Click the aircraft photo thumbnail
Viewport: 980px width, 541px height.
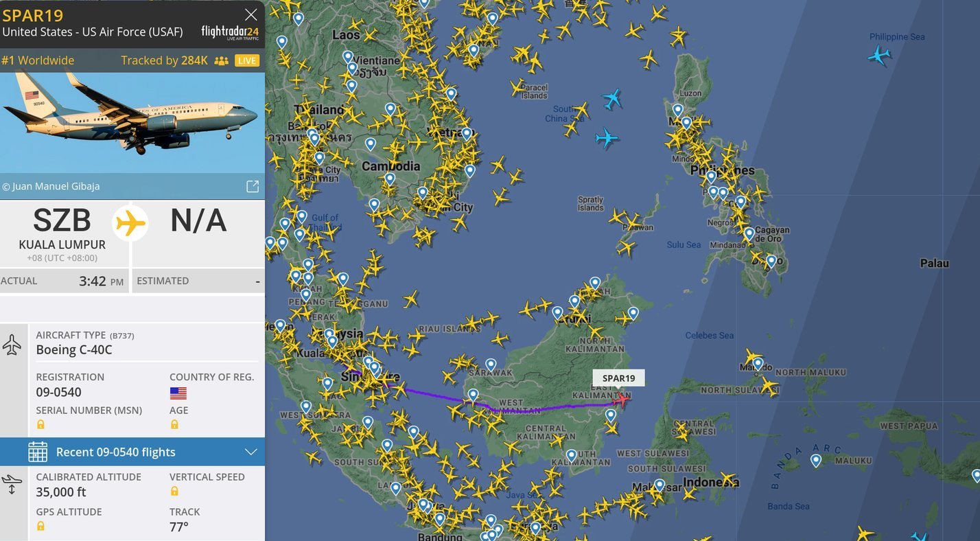pyautogui.click(x=132, y=122)
